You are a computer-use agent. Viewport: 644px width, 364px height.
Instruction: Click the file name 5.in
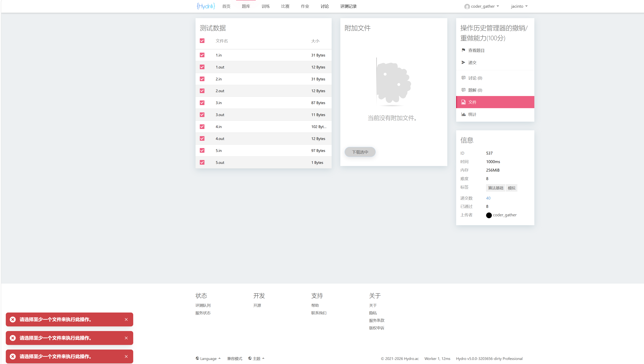(219, 151)
